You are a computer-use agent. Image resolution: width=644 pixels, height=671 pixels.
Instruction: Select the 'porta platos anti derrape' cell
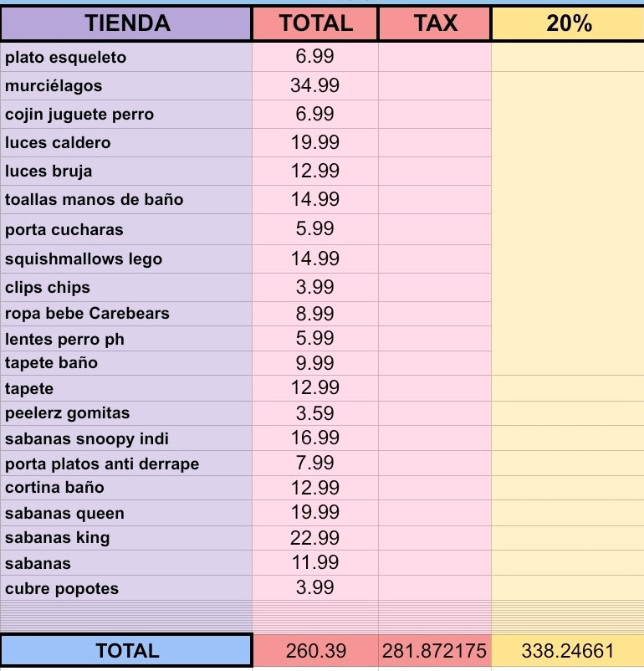click(x=126, y=463)
